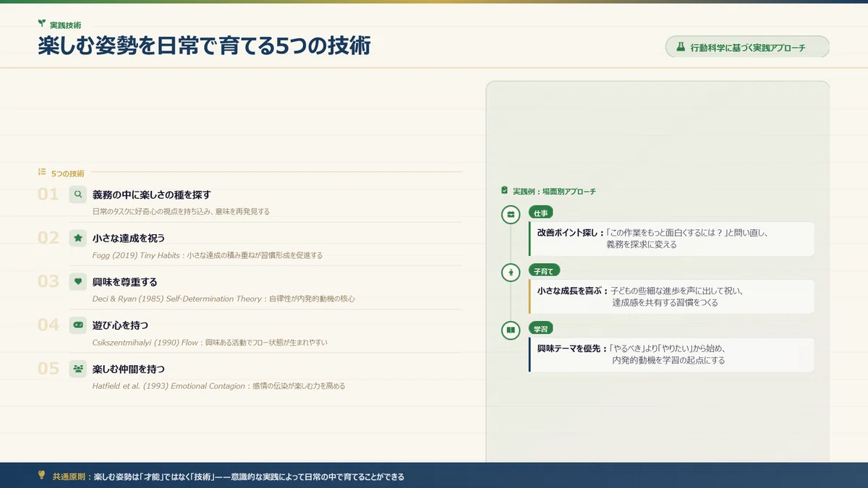Click the Fogg (2019) Tiny Habits citation
Screen dimensions: 868x488
pyautogui.click(x=208, y=255)
